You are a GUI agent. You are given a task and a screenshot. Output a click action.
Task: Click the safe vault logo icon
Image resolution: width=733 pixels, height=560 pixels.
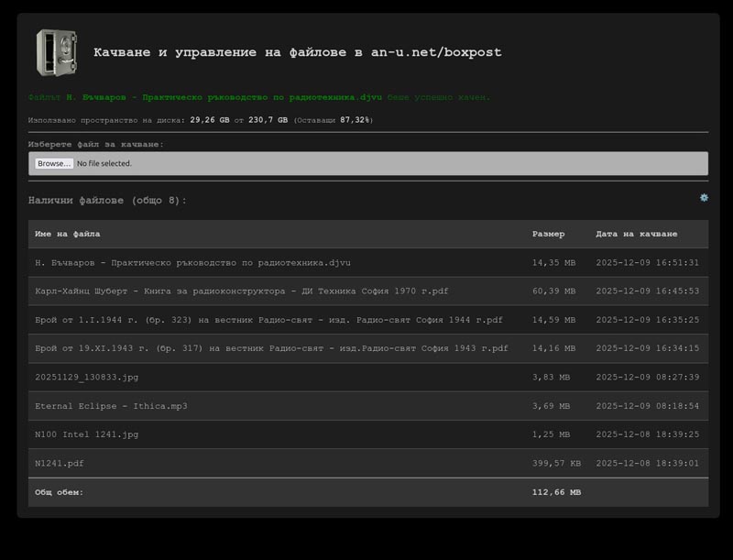56,52
